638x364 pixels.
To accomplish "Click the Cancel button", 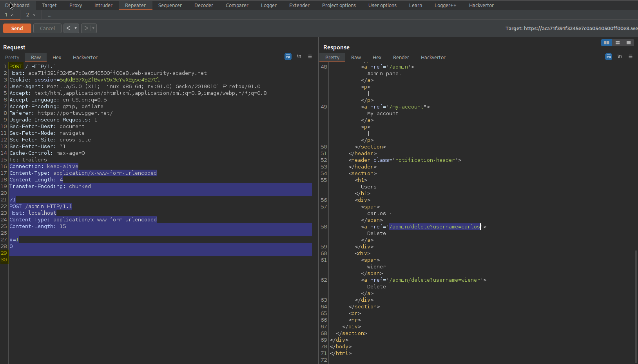I will tap(47, 28).
